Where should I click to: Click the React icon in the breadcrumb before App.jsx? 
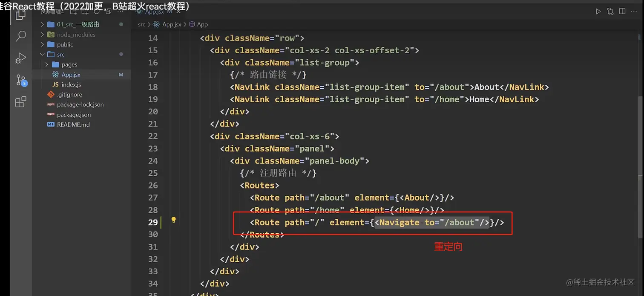(157, 24)
